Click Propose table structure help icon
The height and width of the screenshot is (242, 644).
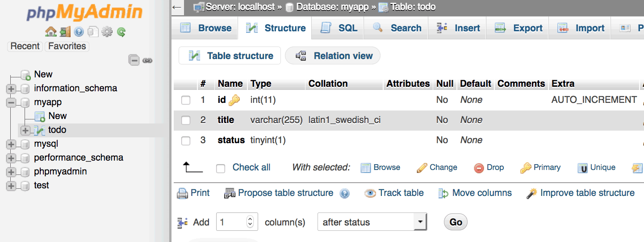[344, 193]
